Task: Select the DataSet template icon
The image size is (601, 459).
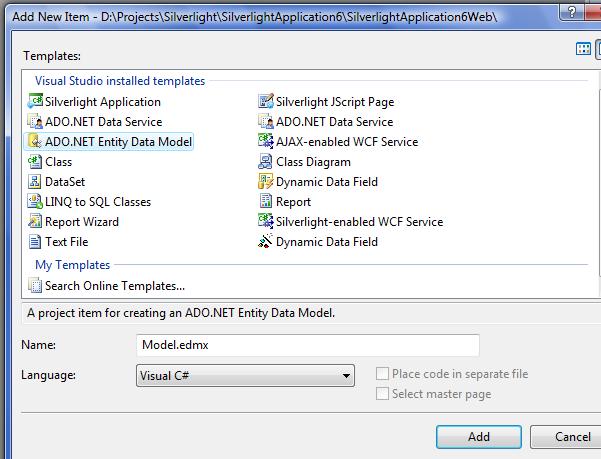Action: click(36, 182)
